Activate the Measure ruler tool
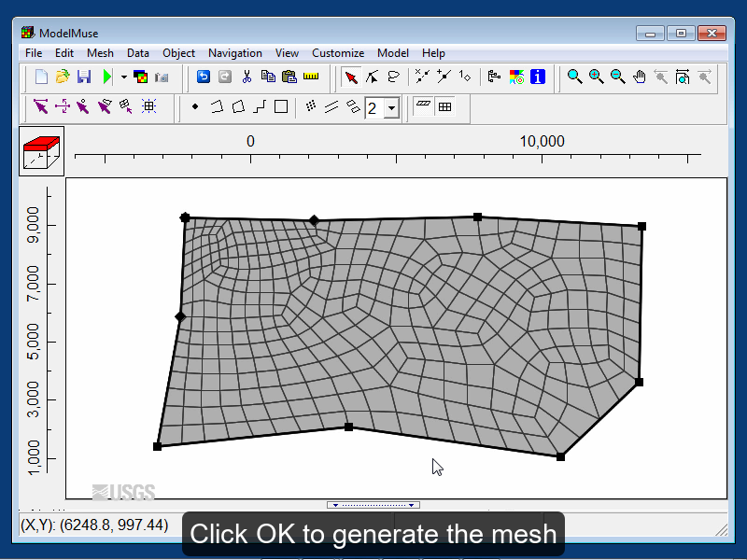 point(311,77)
